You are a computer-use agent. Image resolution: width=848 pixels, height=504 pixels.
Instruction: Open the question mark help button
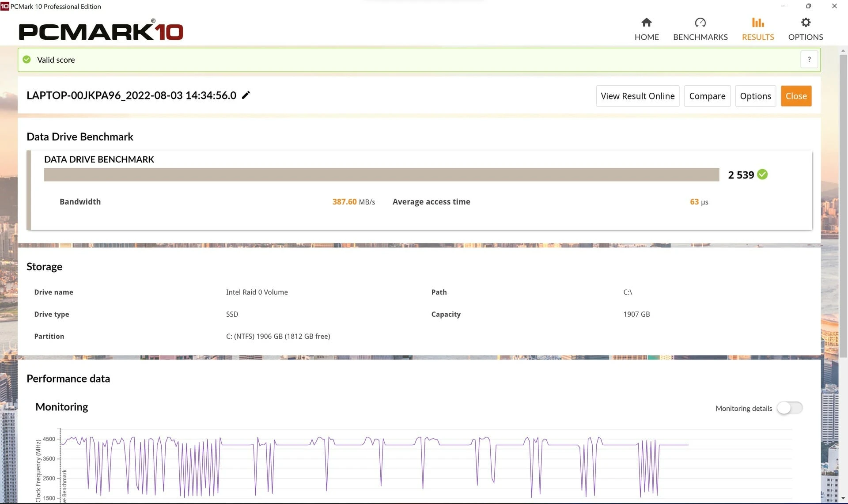[809, 60]
